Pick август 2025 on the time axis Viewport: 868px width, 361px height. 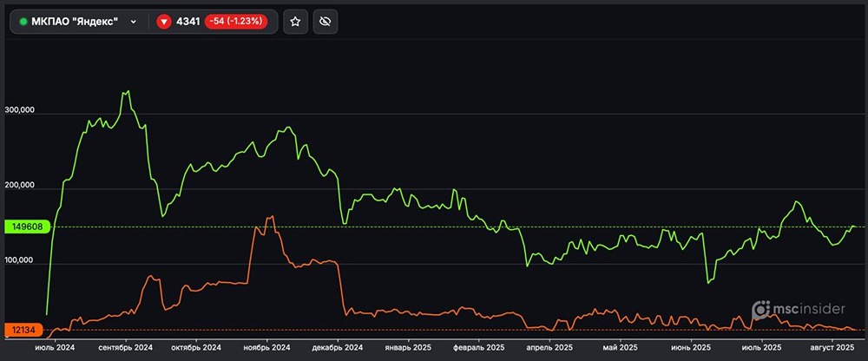click(832, 348)
